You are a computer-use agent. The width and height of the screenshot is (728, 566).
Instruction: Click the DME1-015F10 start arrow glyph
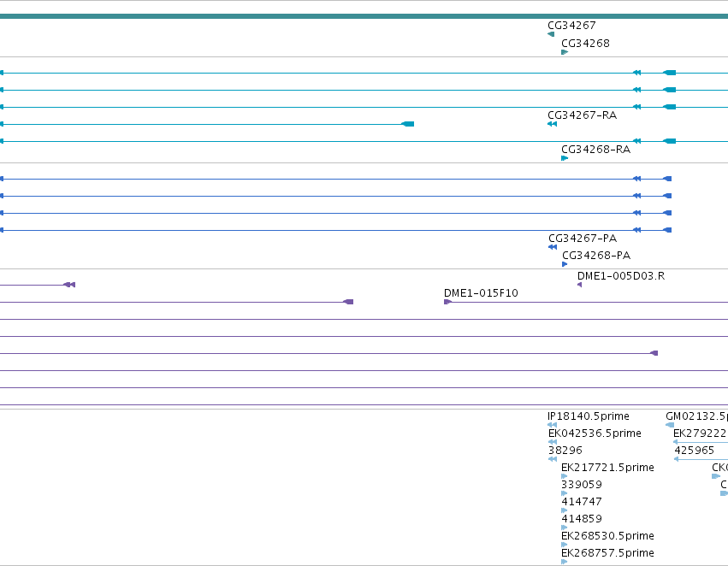point(447,302)
